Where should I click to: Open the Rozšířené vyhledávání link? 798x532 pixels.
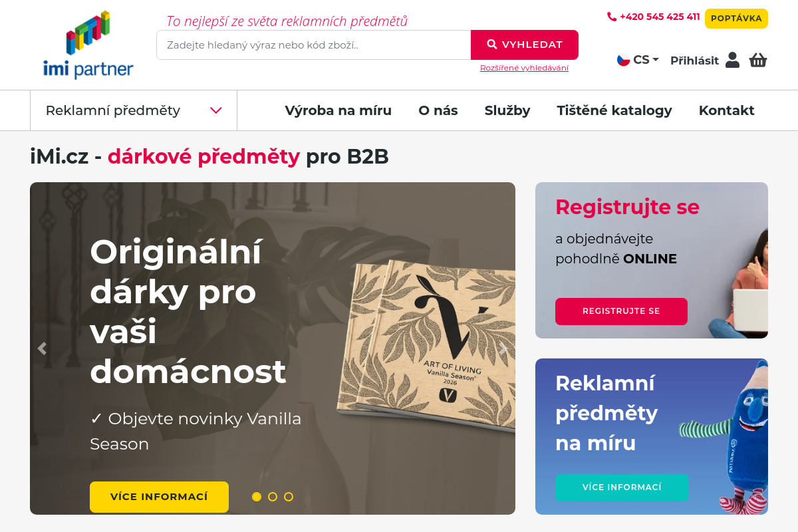tap(524, 68)
